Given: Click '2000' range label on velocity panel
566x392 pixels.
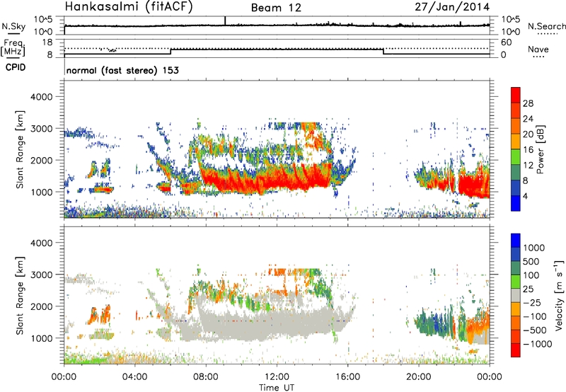Looking at the screenshot, I should pyautogui.click(x=41, y=306).
